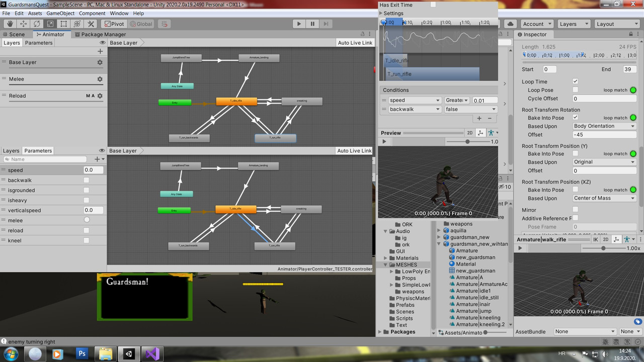644x362 pixels.
Task: Select the Hand tool in toolbar
Action: (x=10, y=24)
